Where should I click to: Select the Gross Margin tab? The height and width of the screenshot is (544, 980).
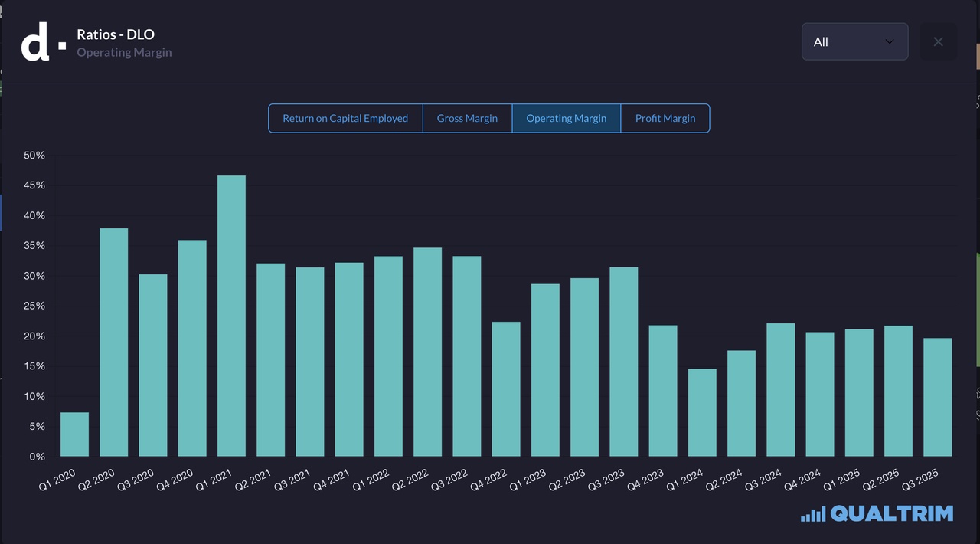(467, 118)
